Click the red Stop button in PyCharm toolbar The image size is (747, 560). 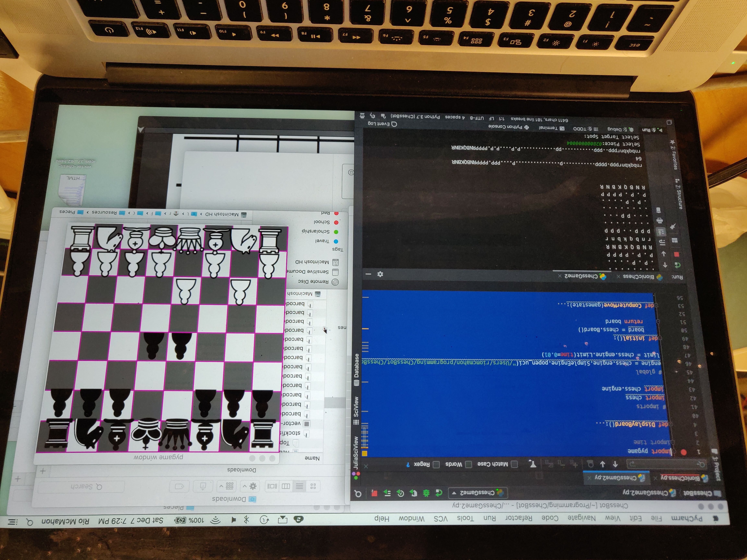pos(374,493)
